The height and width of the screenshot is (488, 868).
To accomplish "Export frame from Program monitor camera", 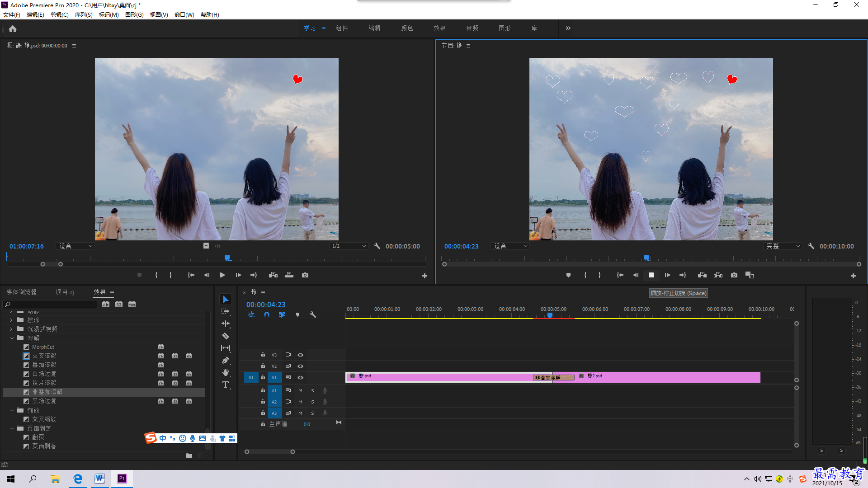I will (734, 275).
